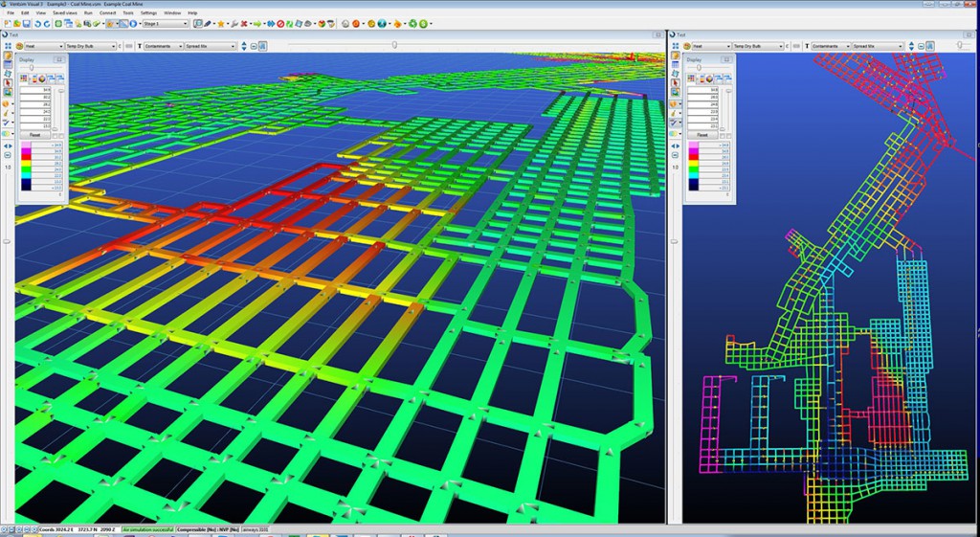Click the T text icon in right view toolbar
Image resolution: width=980 pixels, height=537 pixels.
click(x=807, y=46)
